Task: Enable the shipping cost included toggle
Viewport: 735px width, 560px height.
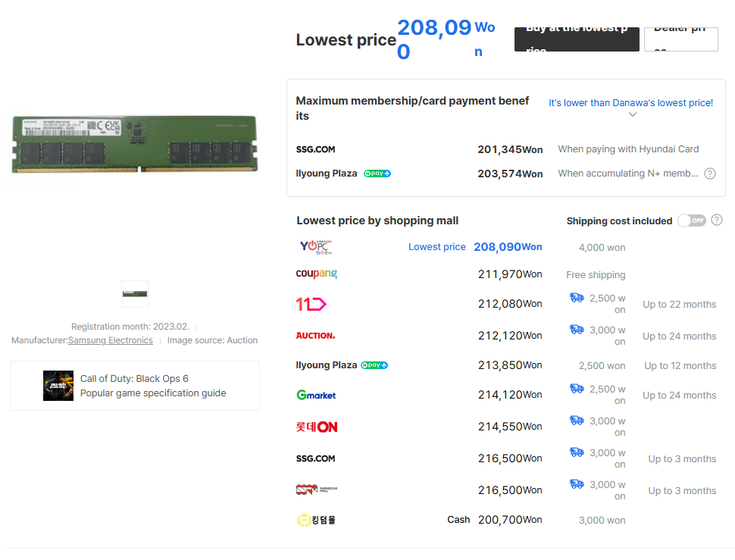Action: coord(691,220)
